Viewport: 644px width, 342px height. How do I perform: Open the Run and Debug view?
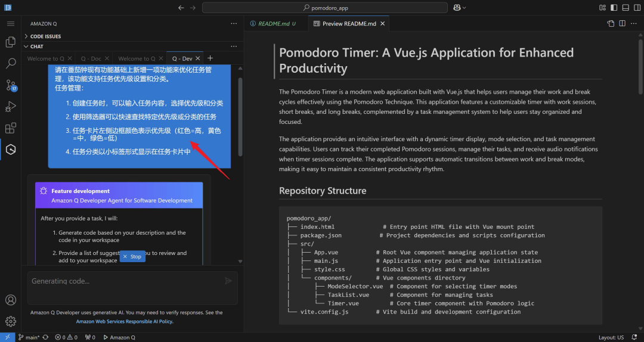tap(11, 106)
